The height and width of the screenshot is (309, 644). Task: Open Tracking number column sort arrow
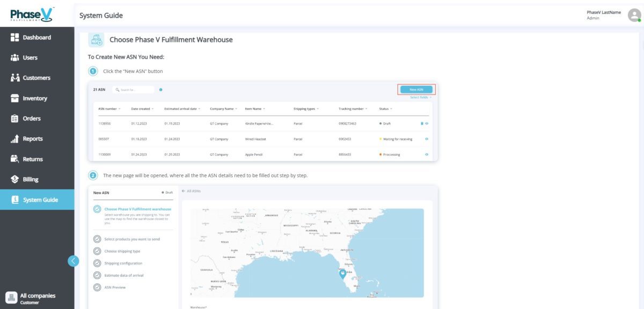click(x=367, y=109)
